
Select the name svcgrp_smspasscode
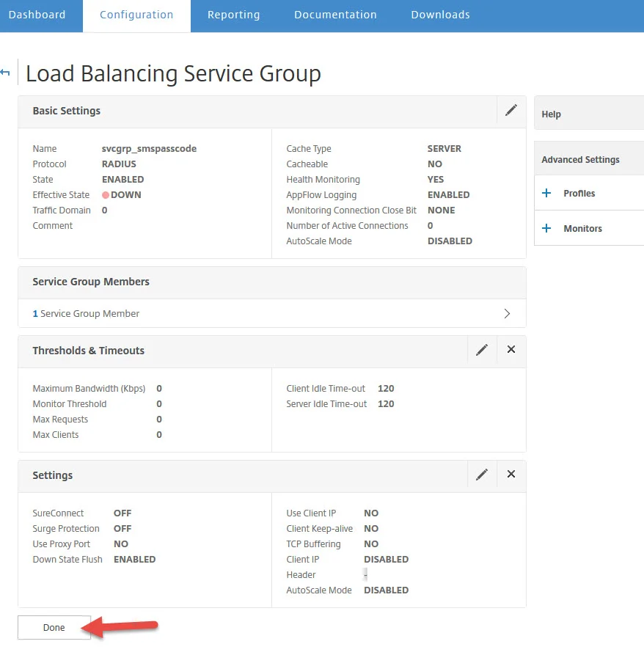[x=149, y=149]
